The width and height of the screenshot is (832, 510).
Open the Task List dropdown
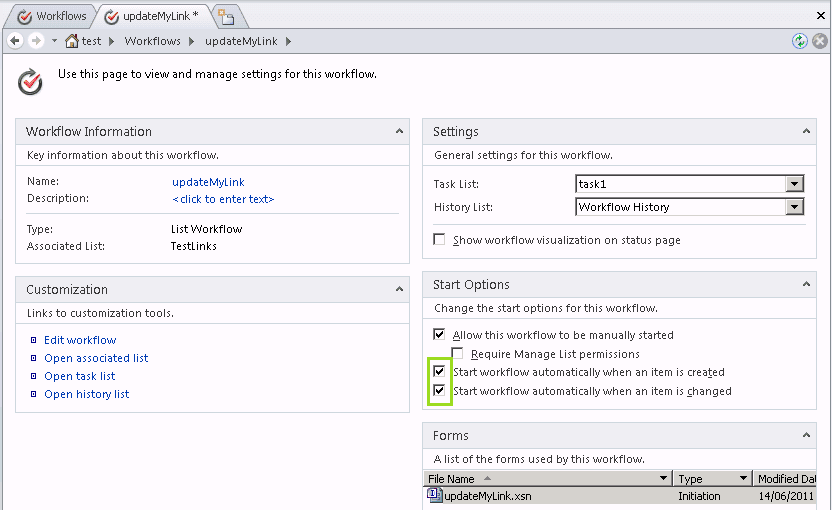794,184
